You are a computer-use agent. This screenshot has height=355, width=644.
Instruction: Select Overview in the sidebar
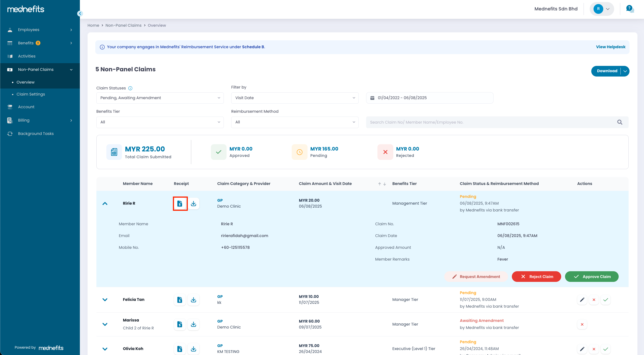click(40, 82)
